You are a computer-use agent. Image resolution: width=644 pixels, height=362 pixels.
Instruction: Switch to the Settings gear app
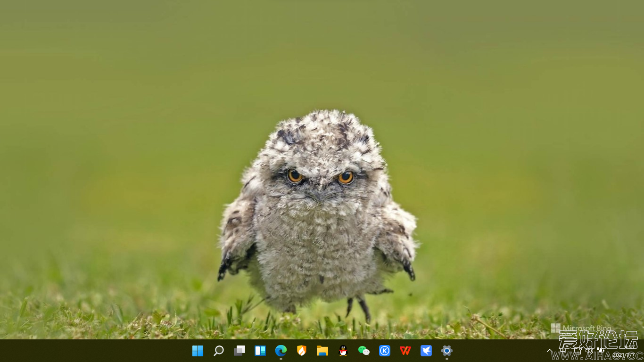[447, 351]
